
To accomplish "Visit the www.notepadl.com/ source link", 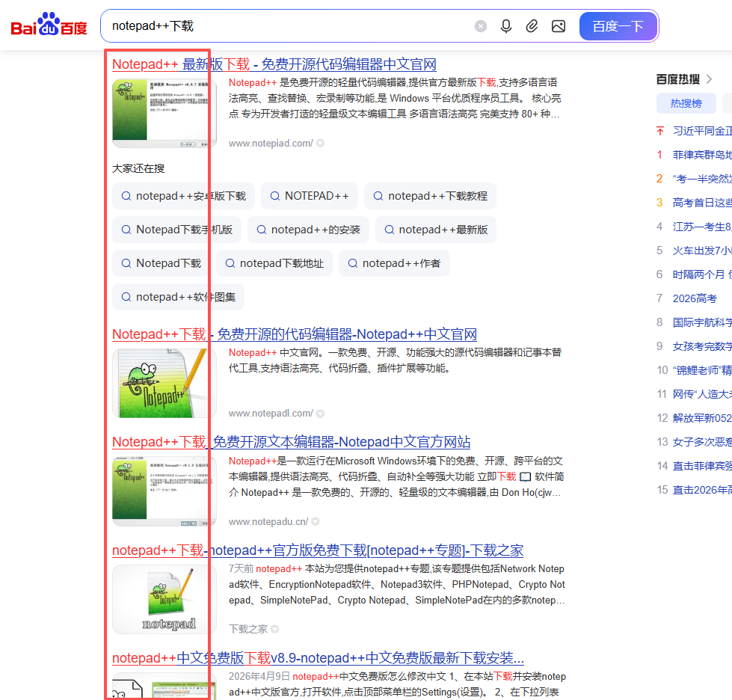I will pyautogui.click(x=271, y=414).
